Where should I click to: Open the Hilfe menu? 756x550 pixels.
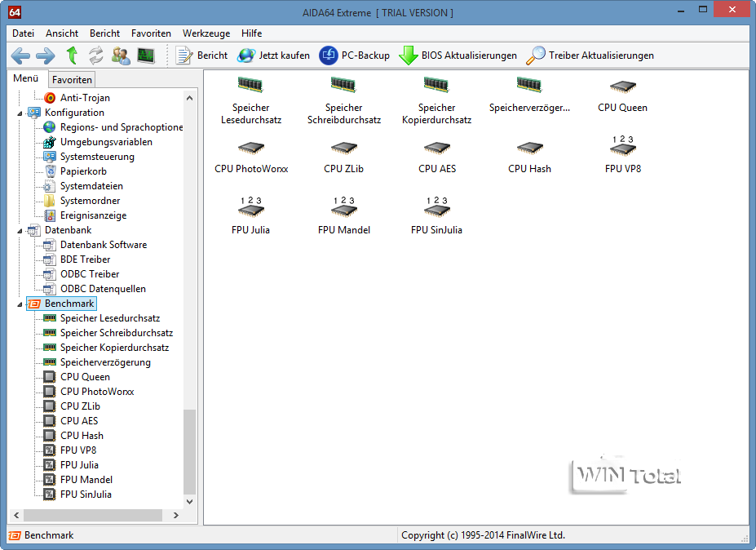251,33
